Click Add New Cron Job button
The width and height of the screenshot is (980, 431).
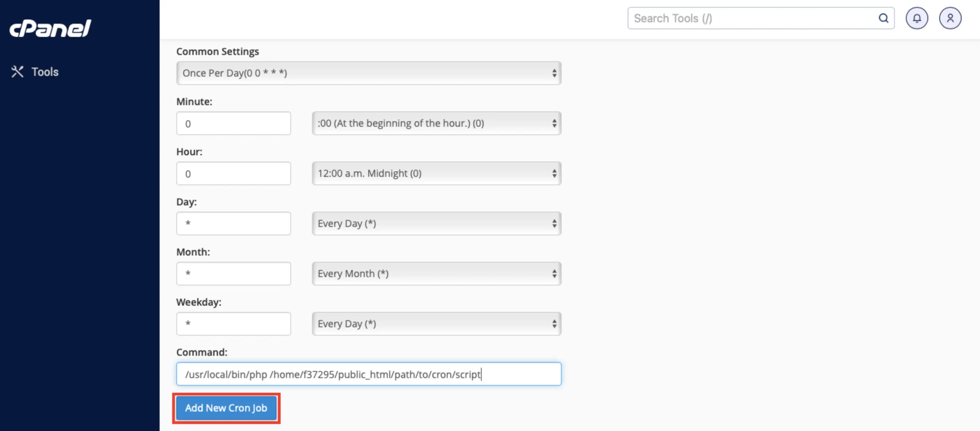226,408
